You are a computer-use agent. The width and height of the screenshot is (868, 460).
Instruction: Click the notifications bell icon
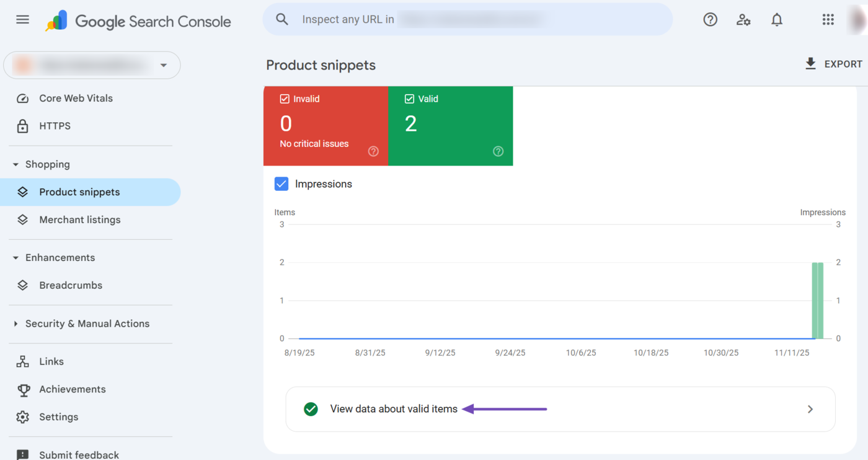click(x=776, y=19)
